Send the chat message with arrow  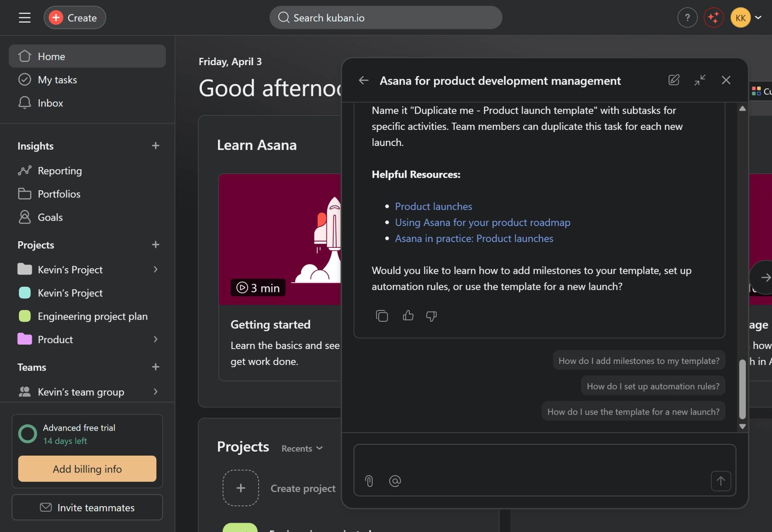[x=721, y=481]
